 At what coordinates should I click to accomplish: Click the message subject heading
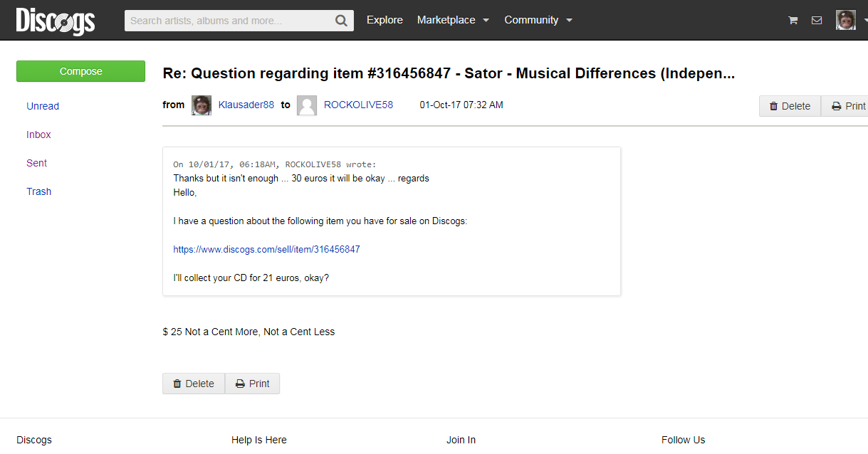[449, 73]
